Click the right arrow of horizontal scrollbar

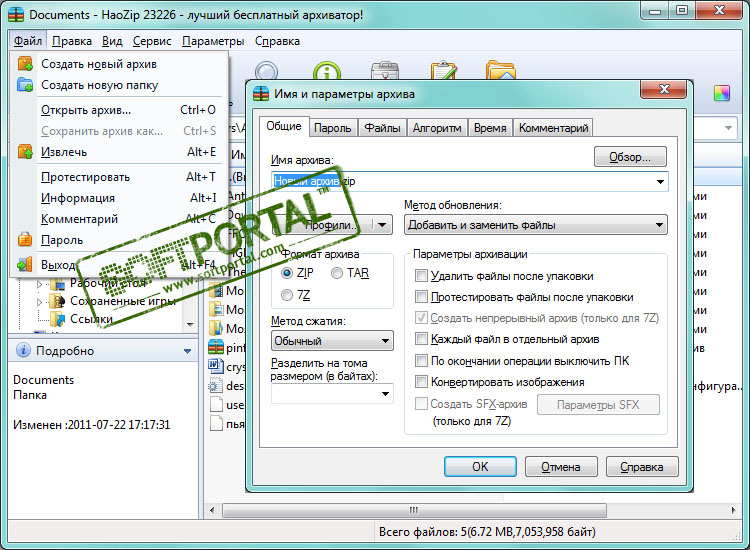coord(734,510)
